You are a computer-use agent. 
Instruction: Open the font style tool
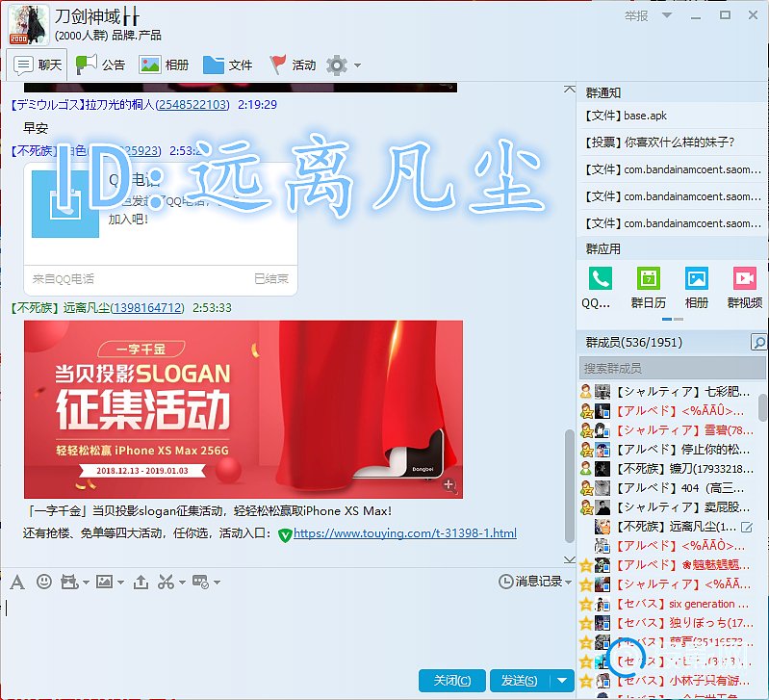click(x=17, y=583)
